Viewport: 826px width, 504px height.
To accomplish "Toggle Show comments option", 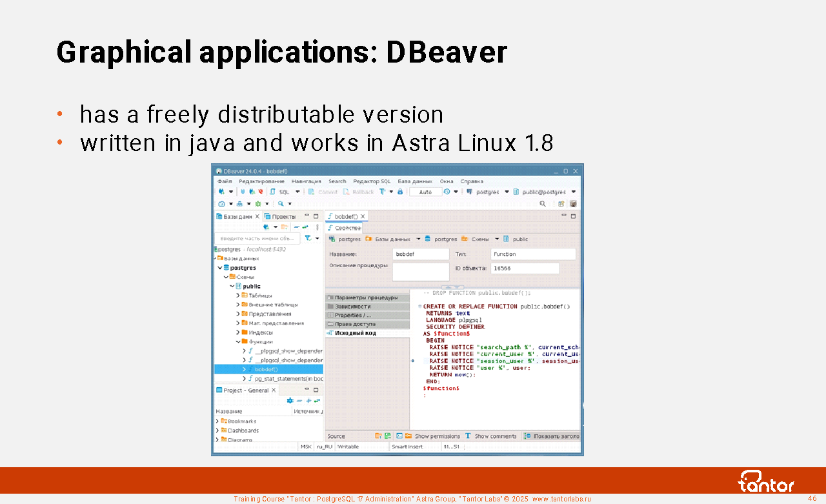I will tap(490, 436).
